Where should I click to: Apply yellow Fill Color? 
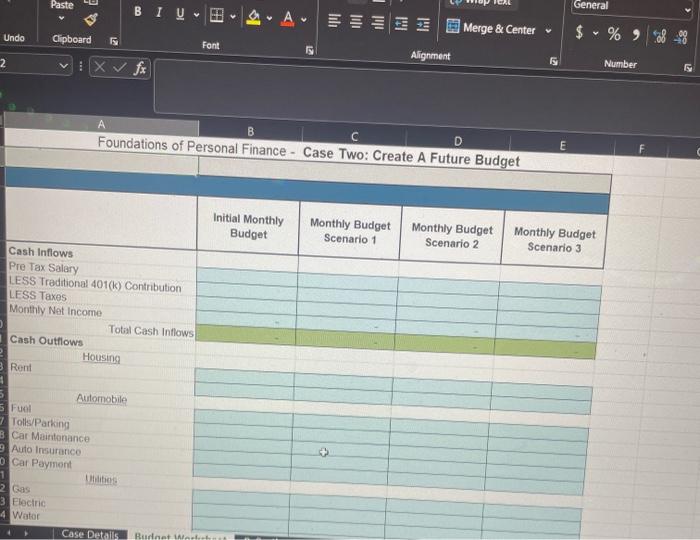[x=254, y=18]
